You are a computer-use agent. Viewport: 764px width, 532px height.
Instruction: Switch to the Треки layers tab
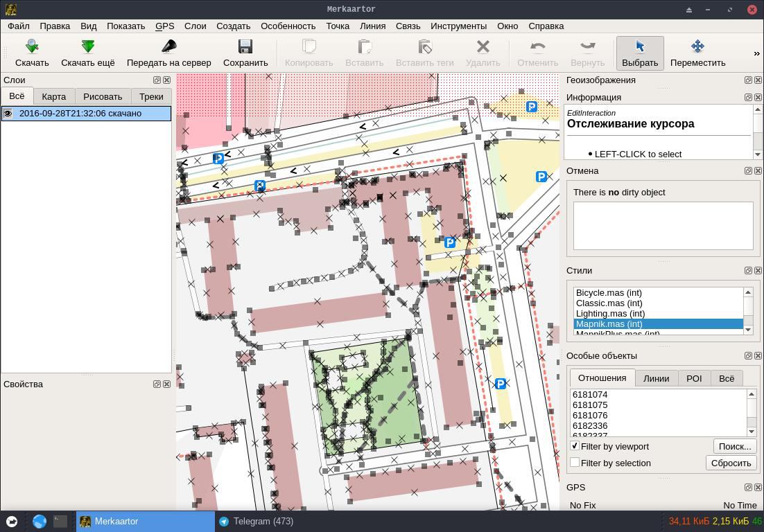click(x=151, y=96)
